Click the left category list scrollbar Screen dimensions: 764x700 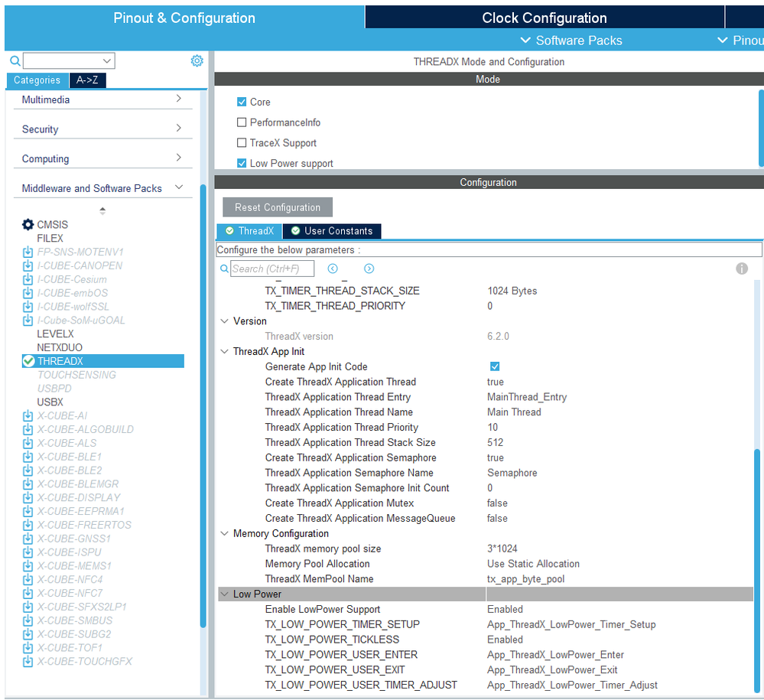tap(203, 405)
